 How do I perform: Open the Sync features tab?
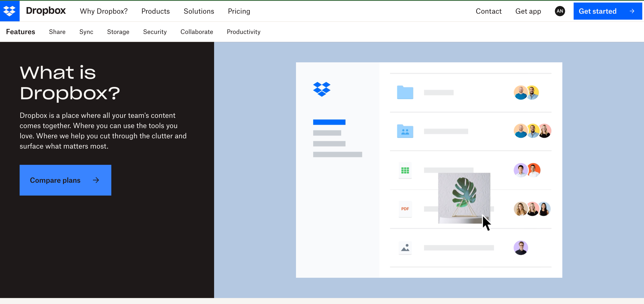[86, 32]
